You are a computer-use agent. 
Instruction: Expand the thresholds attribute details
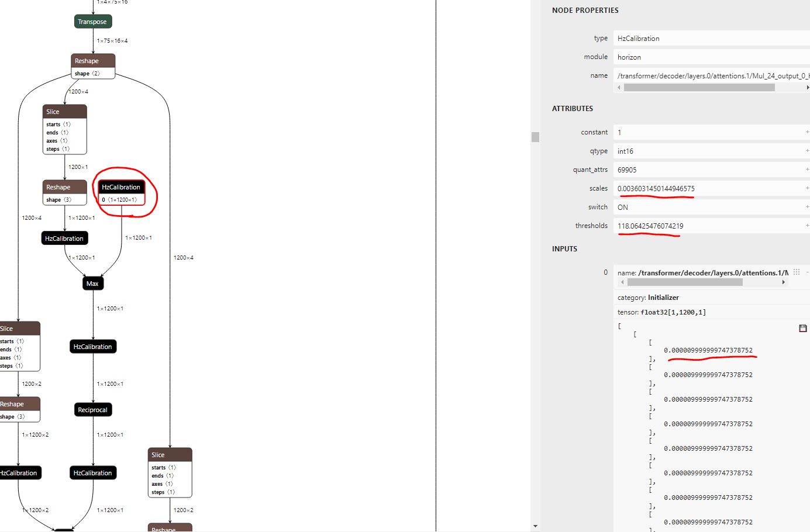[807, 226]
